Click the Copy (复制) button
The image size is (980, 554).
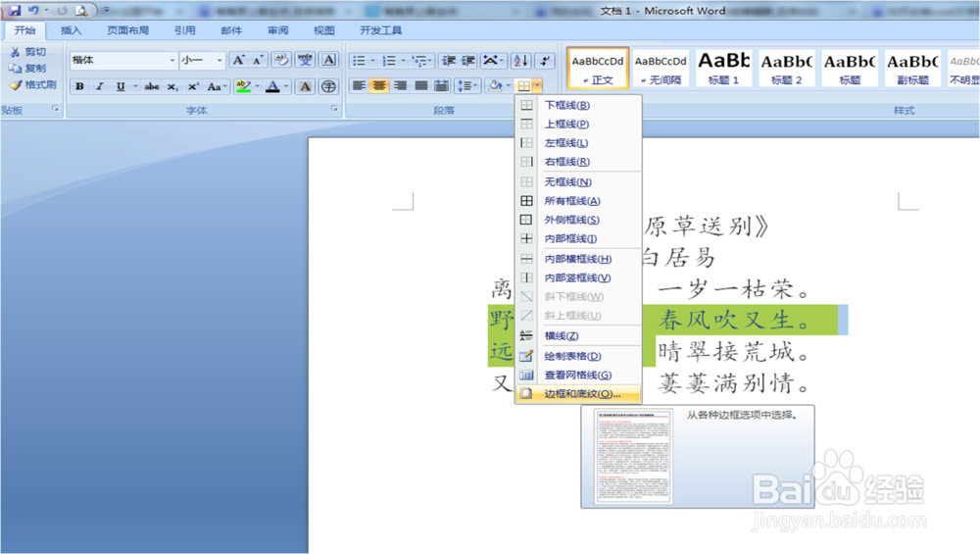(28, 69)
